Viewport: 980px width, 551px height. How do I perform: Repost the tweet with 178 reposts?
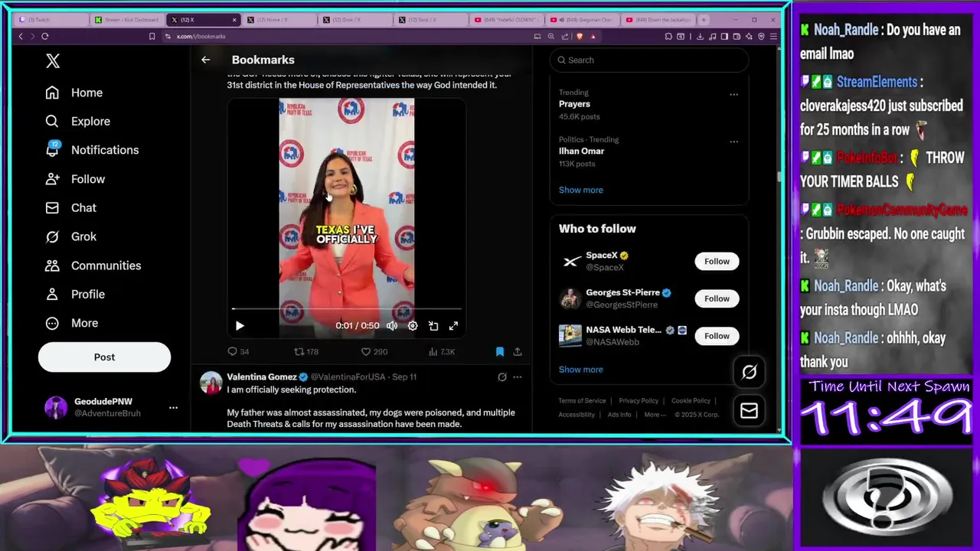click(x=306, y=351)
